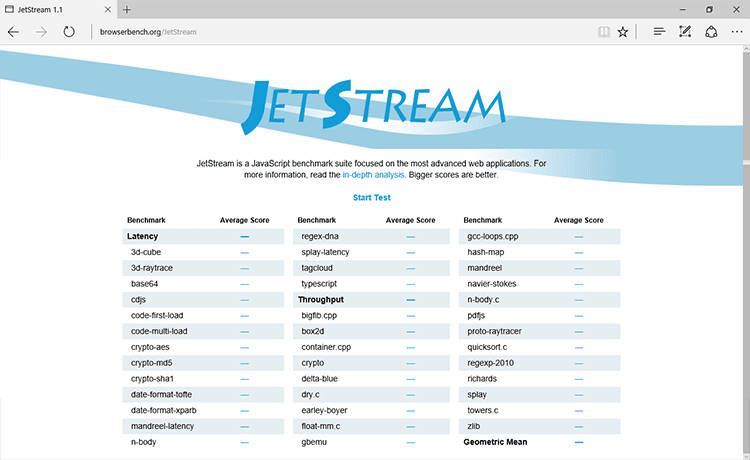Viewport: 750px width, 460px height.
Task: Open the Share icon in toolbar
Action: [711, 32]
